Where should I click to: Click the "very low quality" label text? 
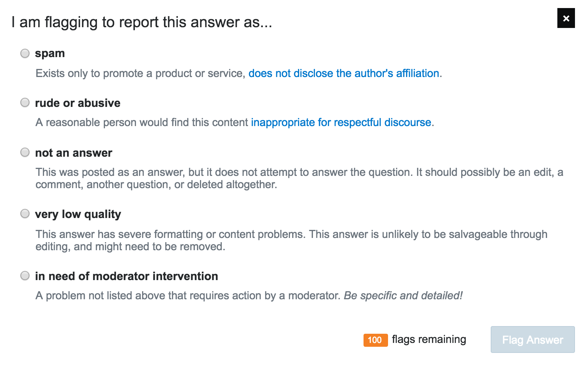78,214
